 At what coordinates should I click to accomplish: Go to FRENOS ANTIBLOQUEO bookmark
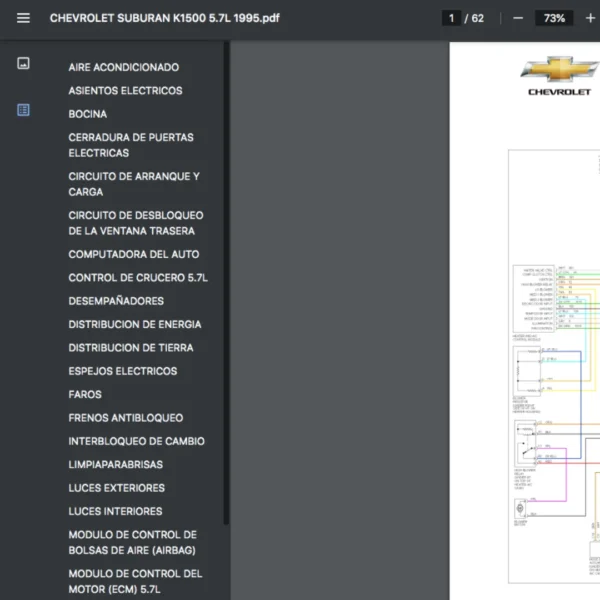click(126, 418)
